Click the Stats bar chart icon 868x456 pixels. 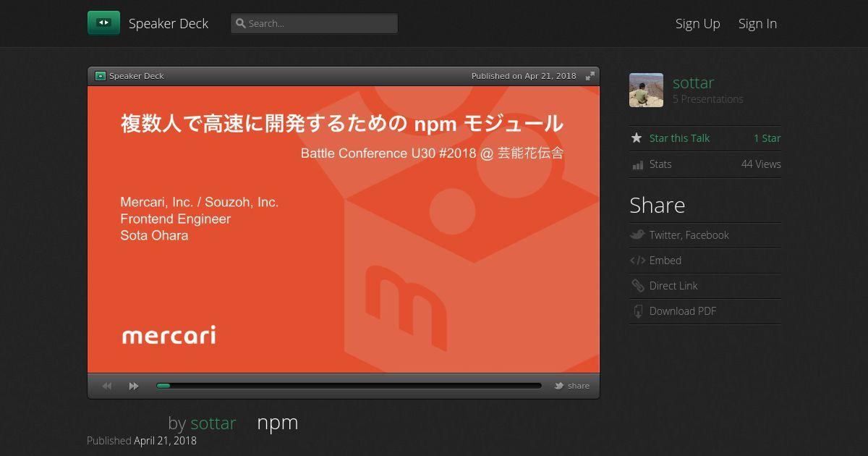(x=637, y=164)
